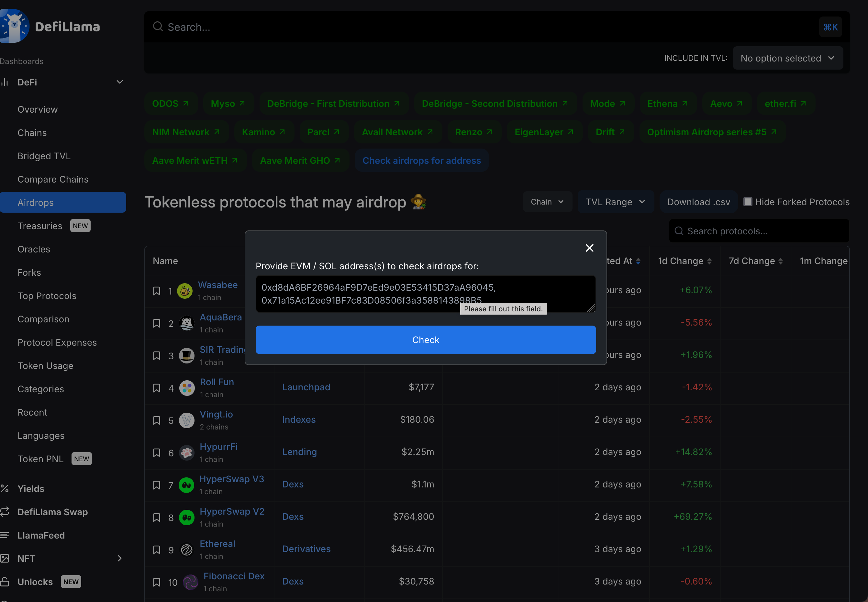The height and width of the screenshot is (602, 868).
Task: Toggle Hide Forked Protocols checkbox
Action: (x=747, y=202)
